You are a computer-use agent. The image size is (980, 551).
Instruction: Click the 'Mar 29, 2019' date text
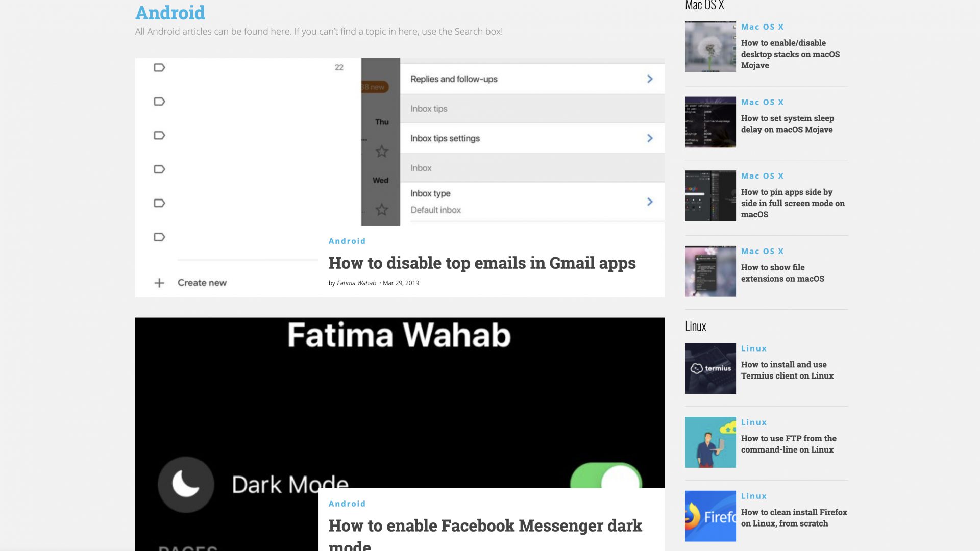(x=401, y=283)
